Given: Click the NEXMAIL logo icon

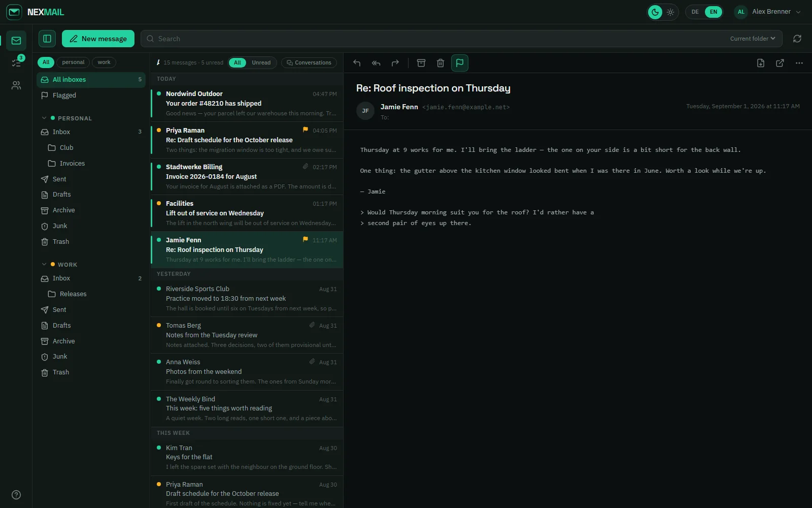Looking at the screenshot, I should point(14,12).
